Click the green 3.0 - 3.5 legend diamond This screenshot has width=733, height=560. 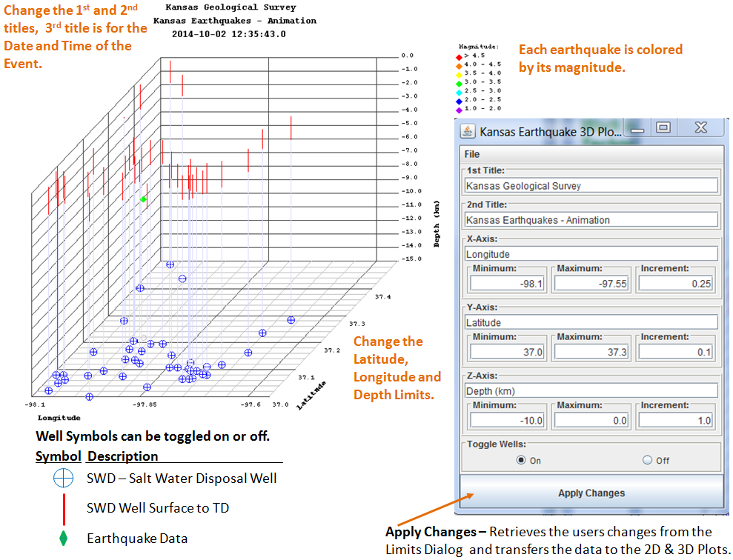pyautogui.click(x=459, y=84)
